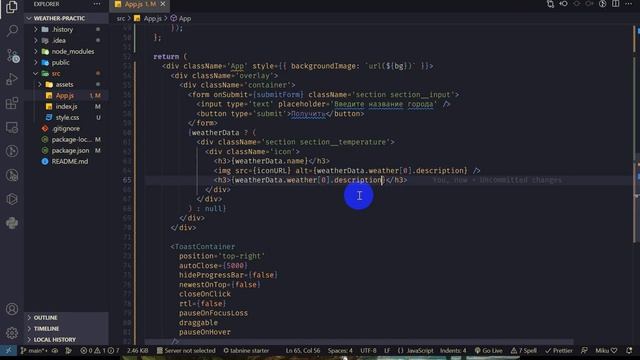Click the Ln 65, Col 56 cursor position

(x=303, y=351)
